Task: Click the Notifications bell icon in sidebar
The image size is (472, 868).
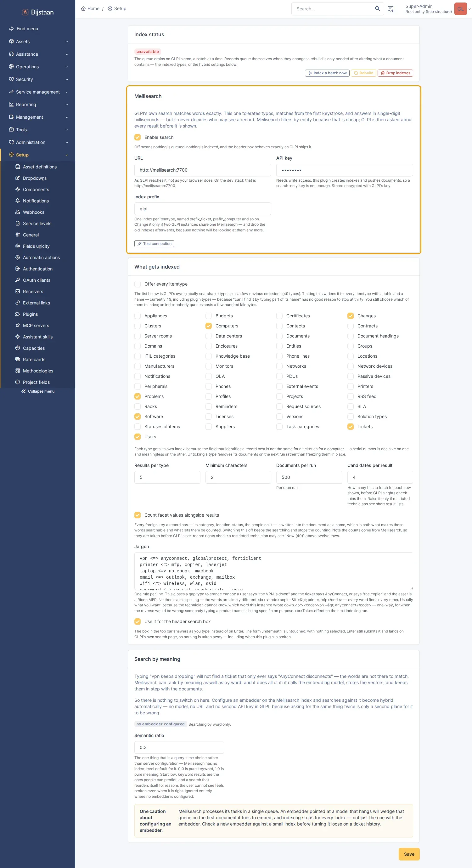Action: (x=18, y=201)
